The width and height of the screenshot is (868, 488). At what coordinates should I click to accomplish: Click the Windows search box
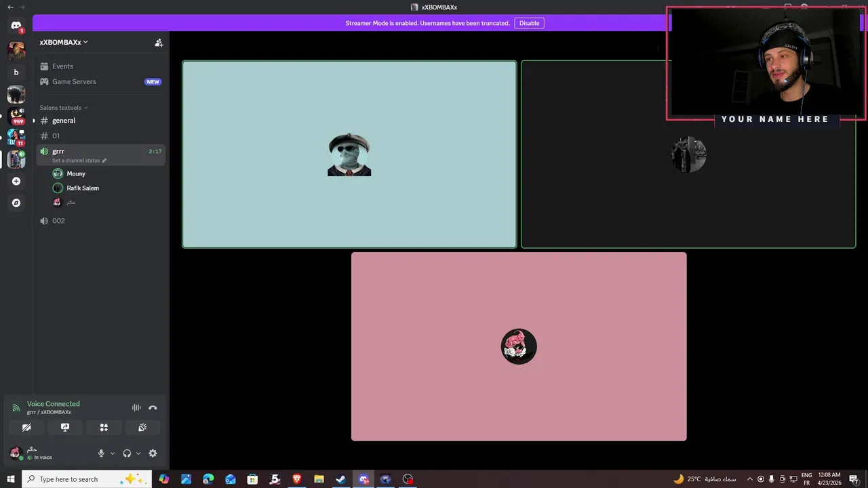point(87,479)
